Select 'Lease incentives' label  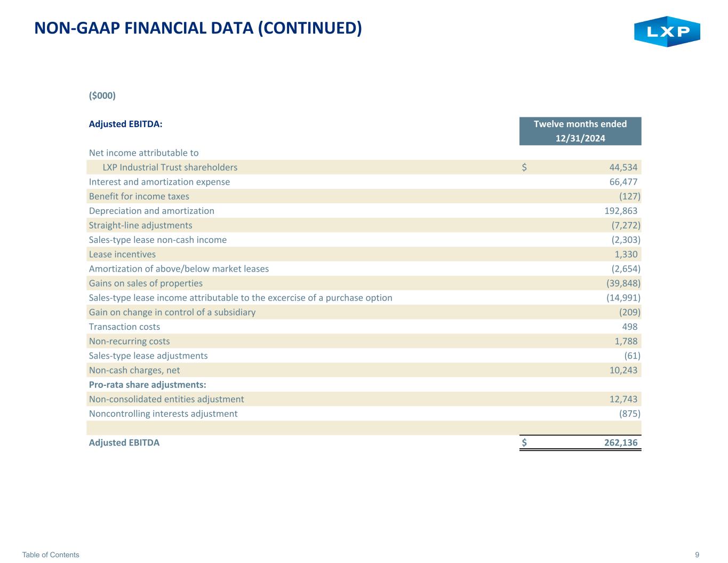point(122,254)
